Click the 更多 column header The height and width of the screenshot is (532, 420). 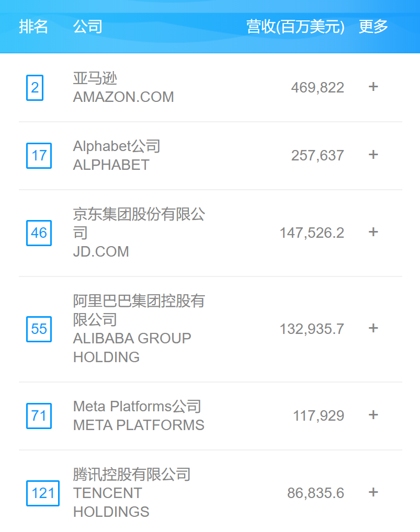tap(373, 27)
